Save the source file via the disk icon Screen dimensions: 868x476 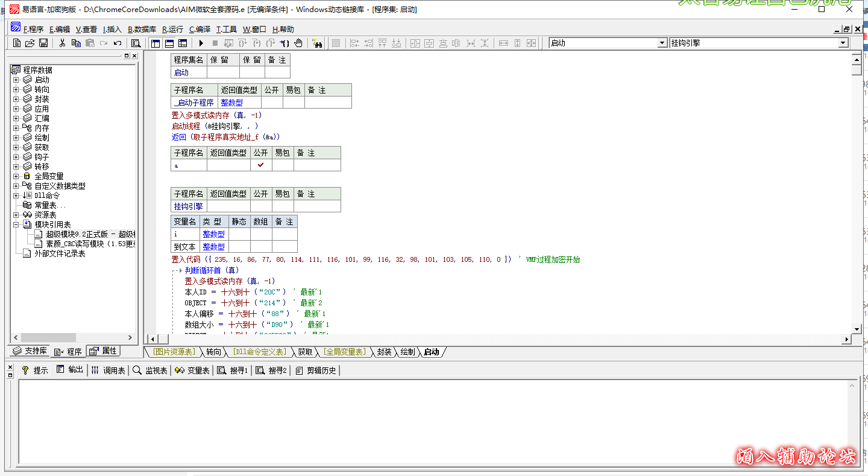(43, 43)
